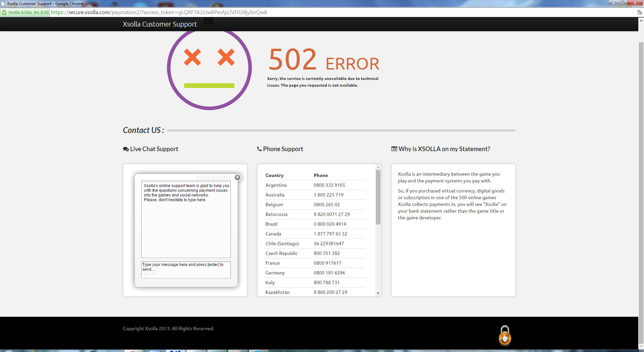Image resolution: width=644 pixels, height=352 pixels.
Task: Click the Australia phone number 1 800 225 719
Action: pyautogui.click(x=328, y=195)
